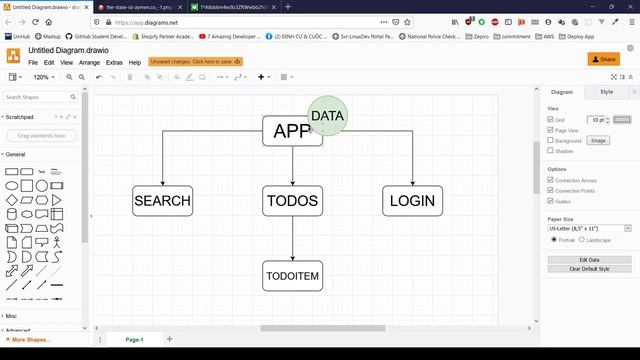Viewport: 640px width, 360px height.
Task: Undo the last action
Action: [x=99, y=77]
